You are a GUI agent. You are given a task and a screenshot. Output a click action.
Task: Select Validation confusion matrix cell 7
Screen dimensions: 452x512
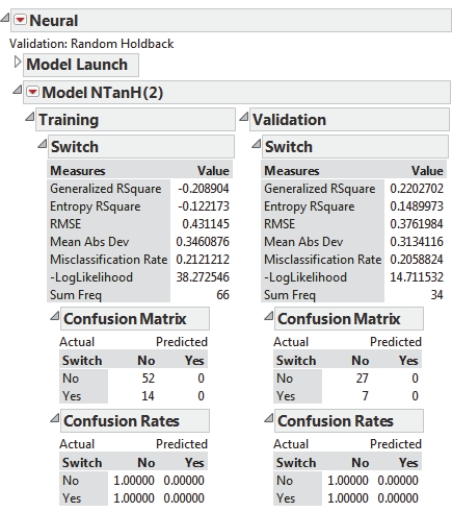coord(365,396)
